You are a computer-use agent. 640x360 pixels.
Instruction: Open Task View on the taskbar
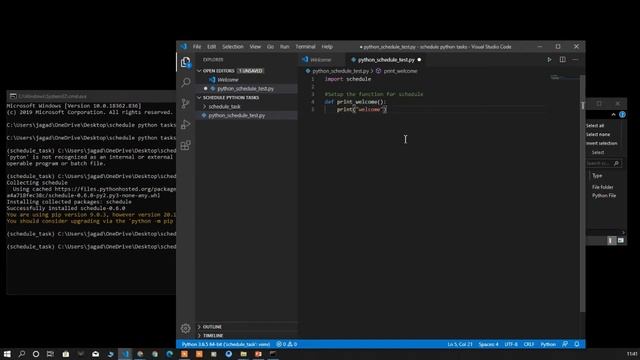[50, 354]
